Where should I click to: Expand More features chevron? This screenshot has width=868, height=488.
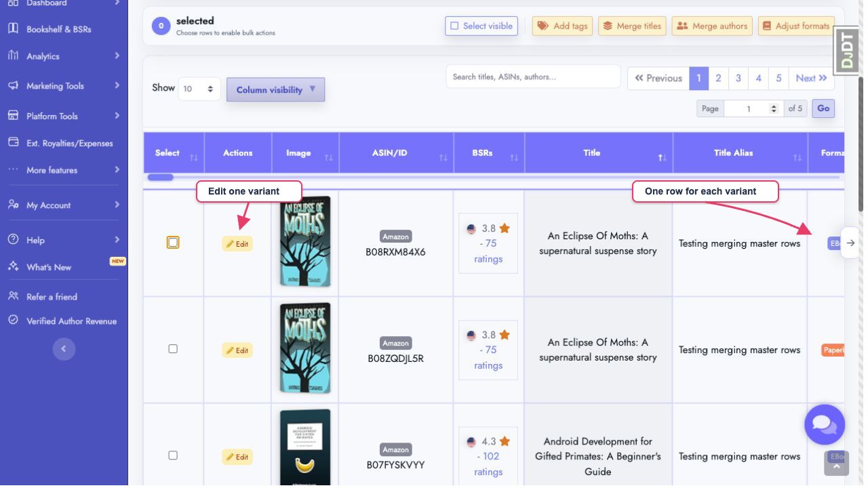tap(117, 169)
